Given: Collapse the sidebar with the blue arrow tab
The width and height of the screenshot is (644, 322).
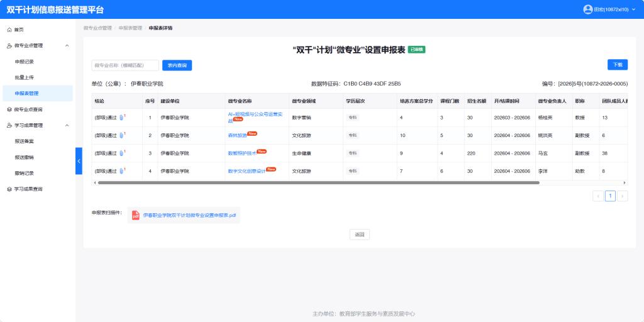Looking at the screenshot, I should [x=79, y=161].
